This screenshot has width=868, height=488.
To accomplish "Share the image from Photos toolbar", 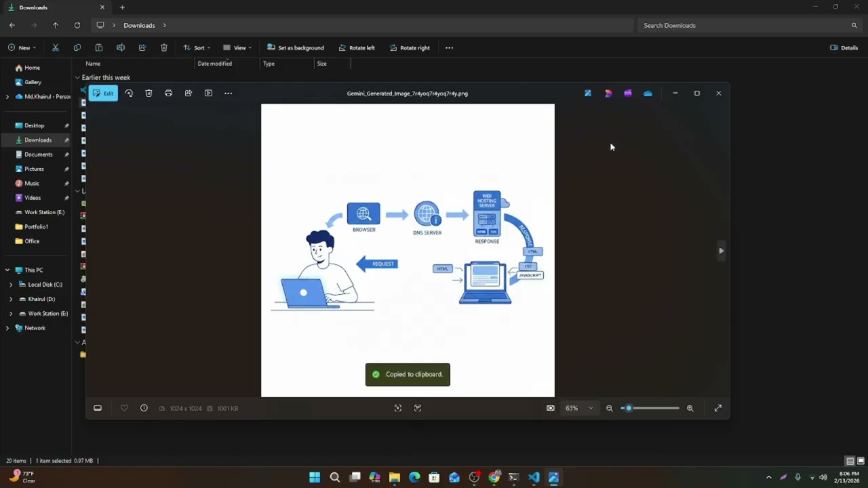I will tap(189, 94).
